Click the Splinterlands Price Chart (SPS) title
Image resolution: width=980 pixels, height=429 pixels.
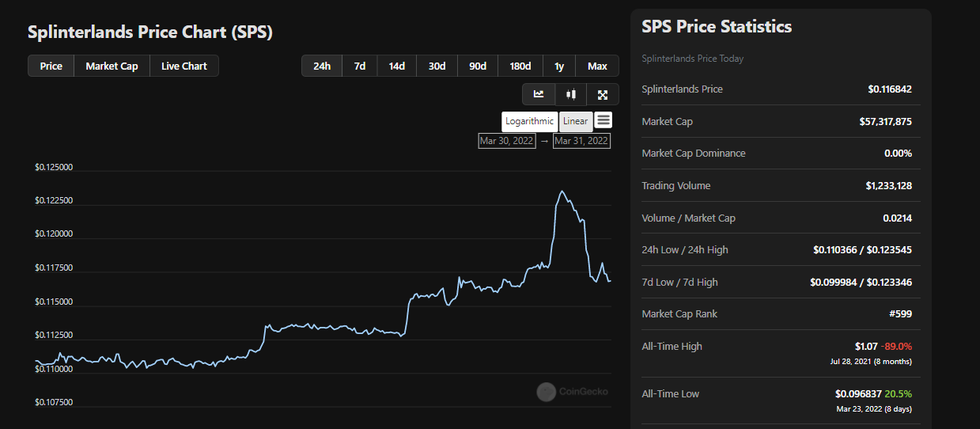[150, 32]
